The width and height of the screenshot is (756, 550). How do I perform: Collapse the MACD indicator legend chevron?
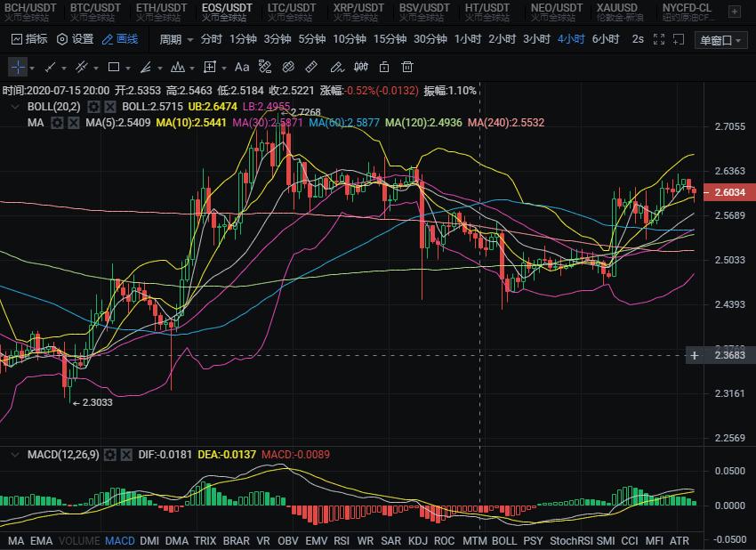coord(15,455)
